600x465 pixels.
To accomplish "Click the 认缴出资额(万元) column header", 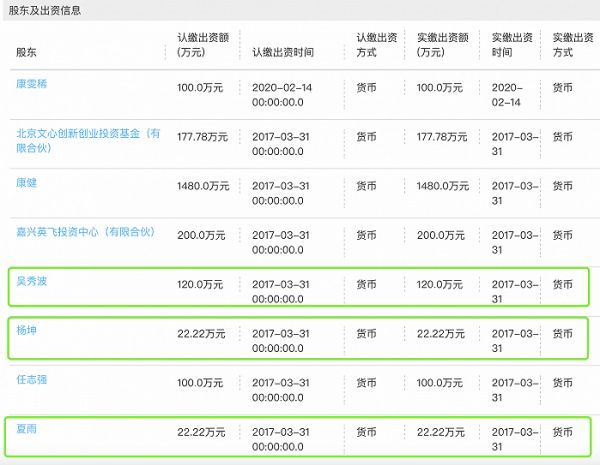I will (x=201, y=44).
